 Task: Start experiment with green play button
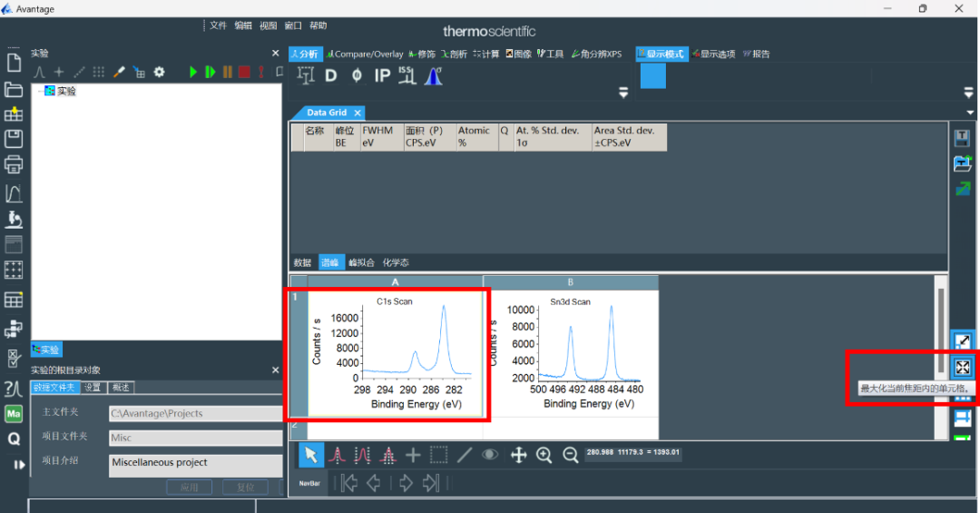(x=193, y=72)
